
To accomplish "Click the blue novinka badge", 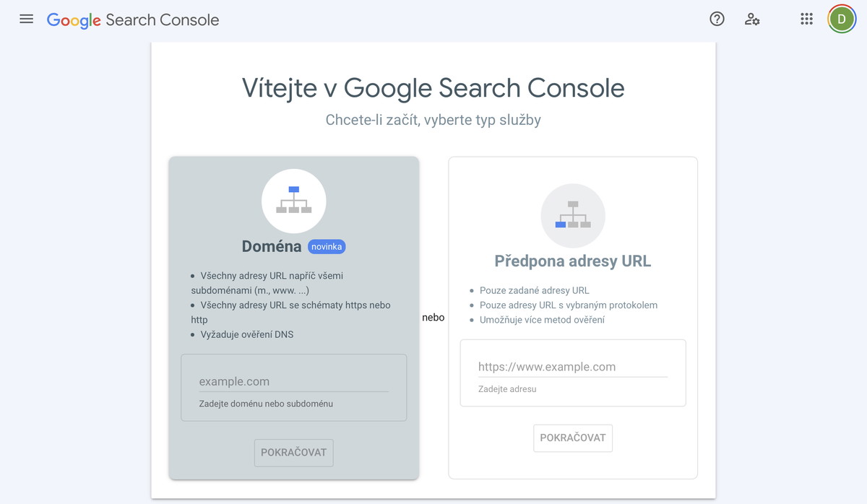I will (327, 247).
